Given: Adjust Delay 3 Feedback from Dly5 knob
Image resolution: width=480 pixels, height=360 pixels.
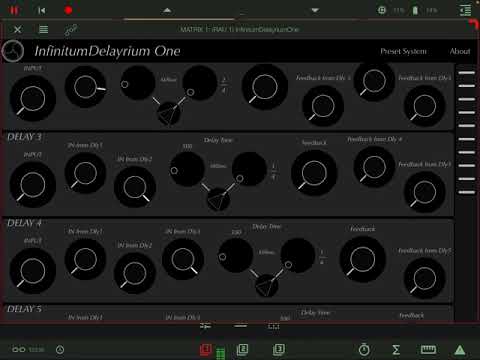Looking at the screenshot, I should pos(425,192).
